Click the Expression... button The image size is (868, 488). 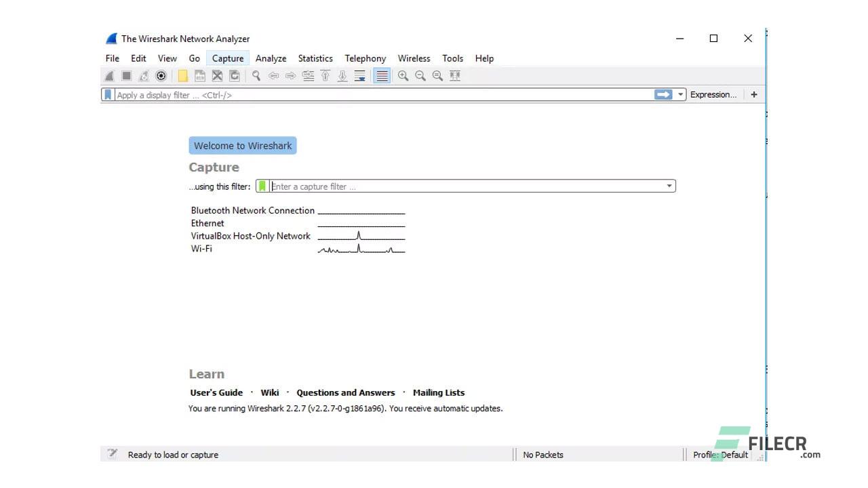[713, 95]
